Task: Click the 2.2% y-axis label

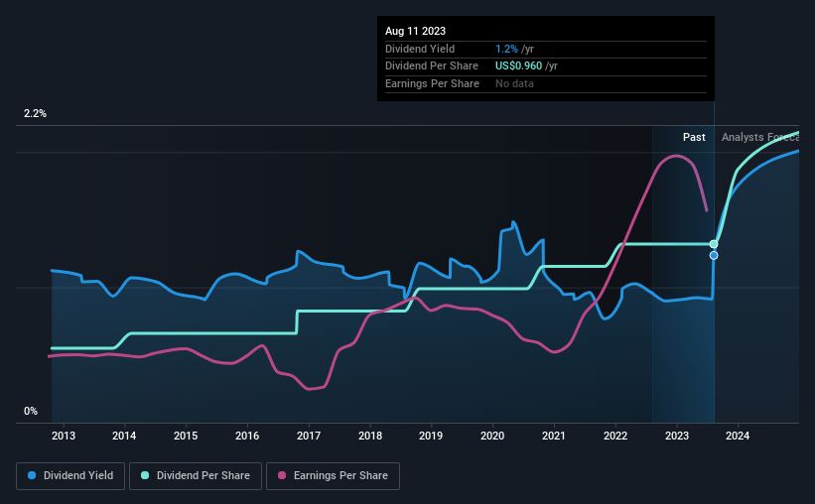Action: (x=35, y=113)
